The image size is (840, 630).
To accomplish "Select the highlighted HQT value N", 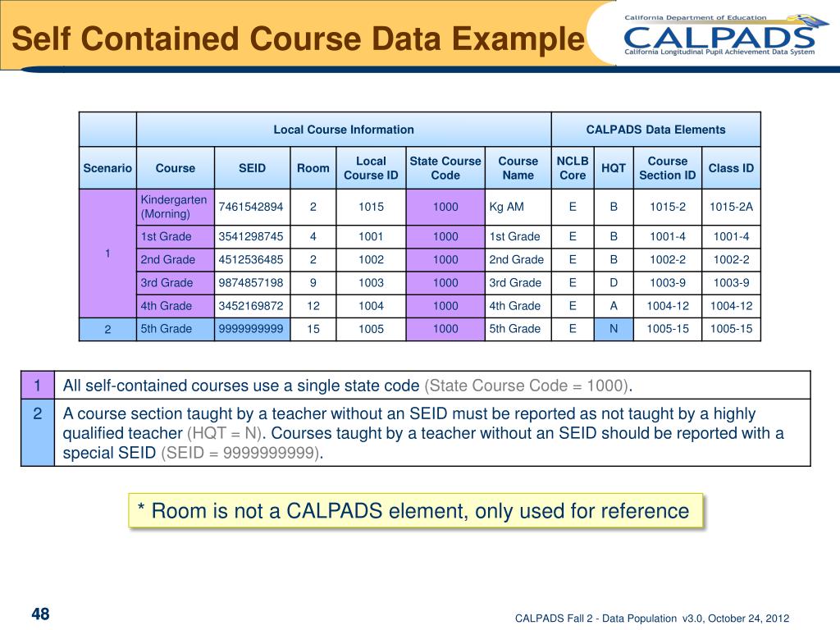I will pyautogui.click(x=614, y=329).
